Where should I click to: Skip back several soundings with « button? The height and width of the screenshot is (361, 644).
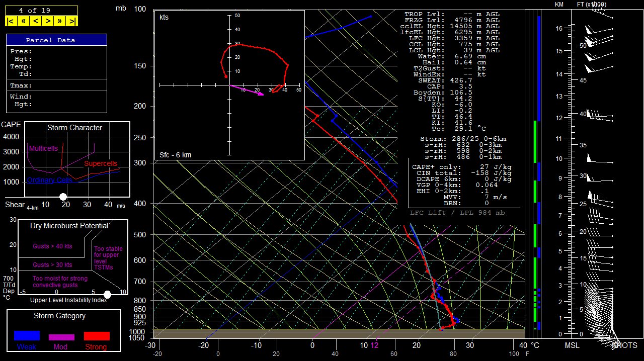point(23,21)
